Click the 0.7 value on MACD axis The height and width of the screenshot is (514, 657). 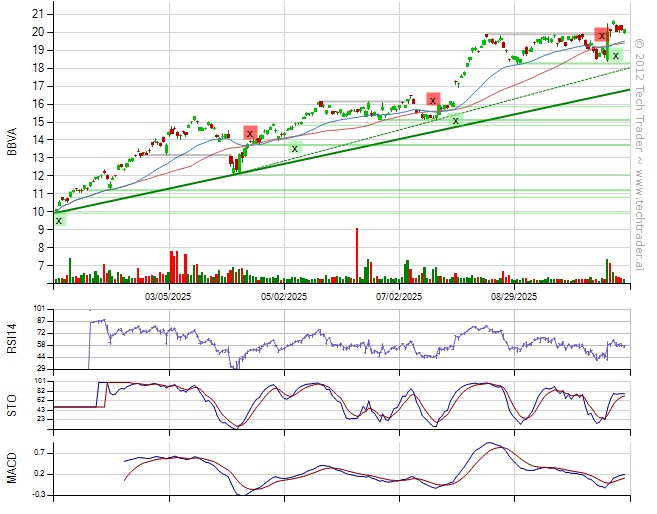36,452
